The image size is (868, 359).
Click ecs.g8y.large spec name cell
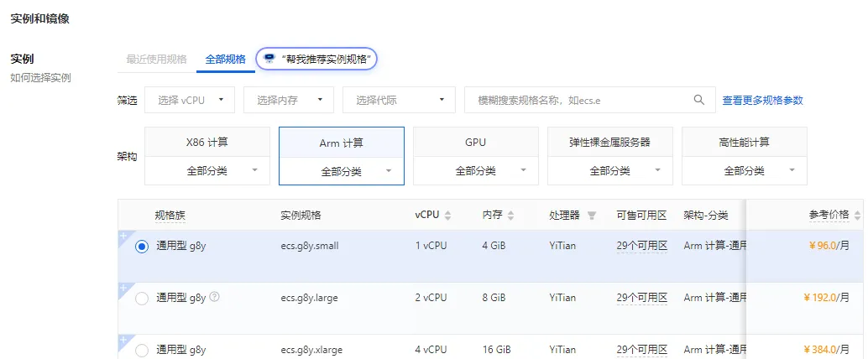pos(309,298)
